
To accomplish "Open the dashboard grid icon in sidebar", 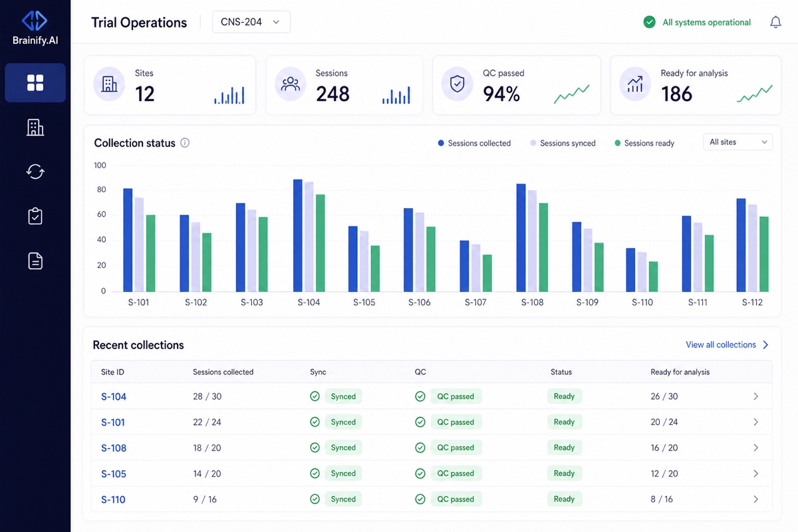I will (35, 82).
